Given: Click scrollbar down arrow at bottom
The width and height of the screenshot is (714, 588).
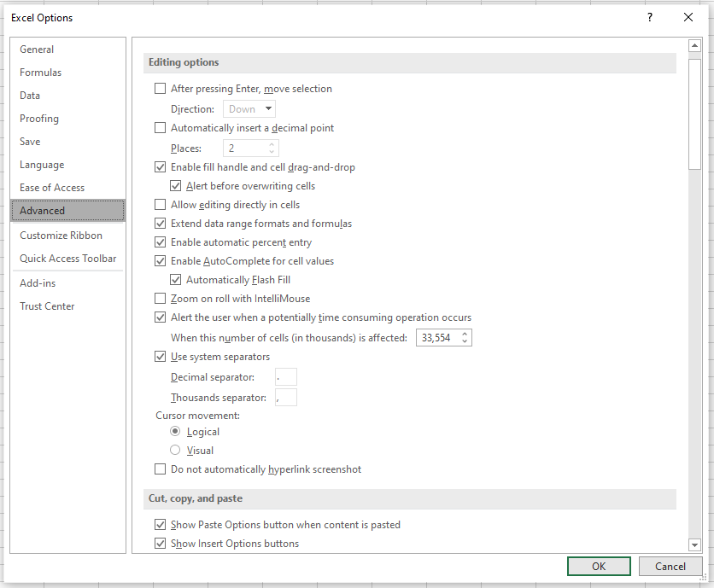Looking at the screenshot, I should click(x=694, y=544).
